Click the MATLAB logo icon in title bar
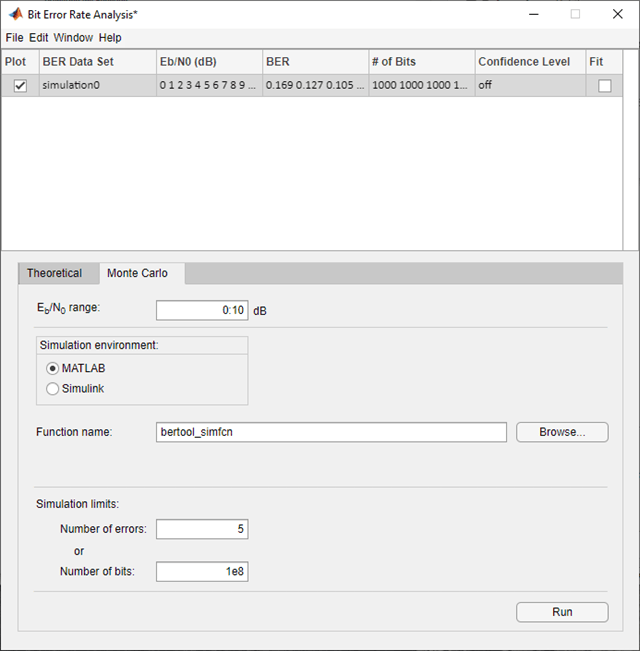This screenshot has height=651, width=640. tap(16, 14)
